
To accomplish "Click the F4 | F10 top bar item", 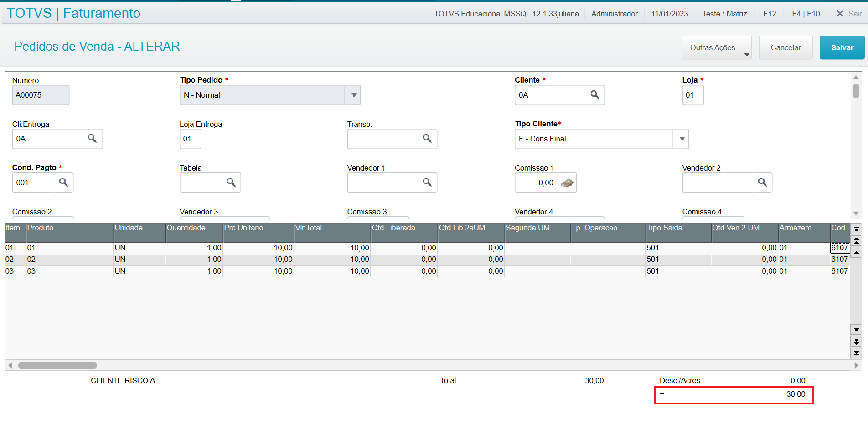I will tap(806, 14).
